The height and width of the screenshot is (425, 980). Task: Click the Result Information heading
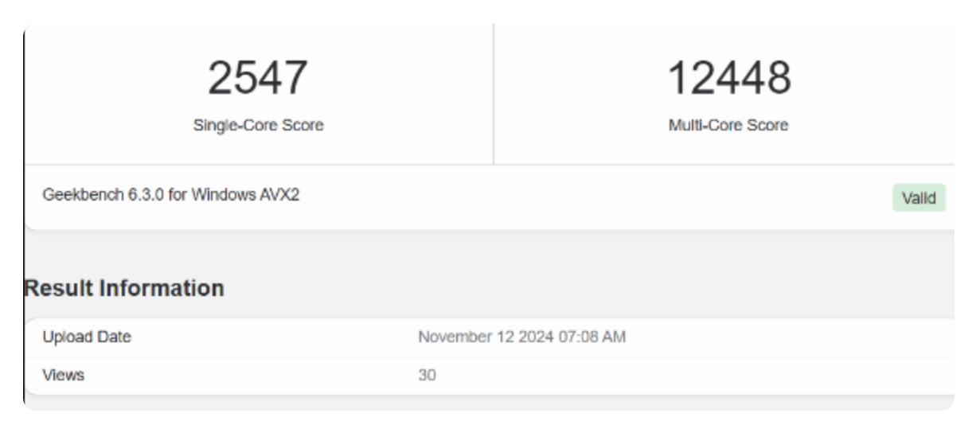click(x=124, y=289)
